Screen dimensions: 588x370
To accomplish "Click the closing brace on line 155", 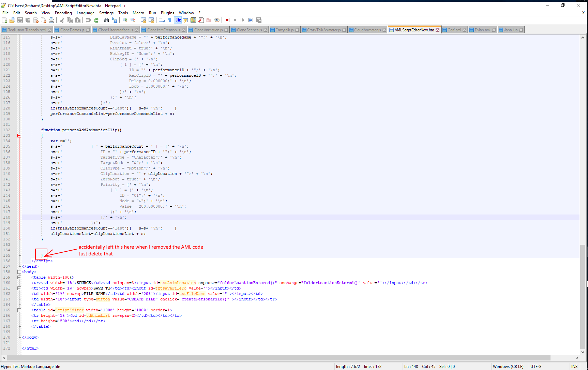I will (x=42, y=255).
